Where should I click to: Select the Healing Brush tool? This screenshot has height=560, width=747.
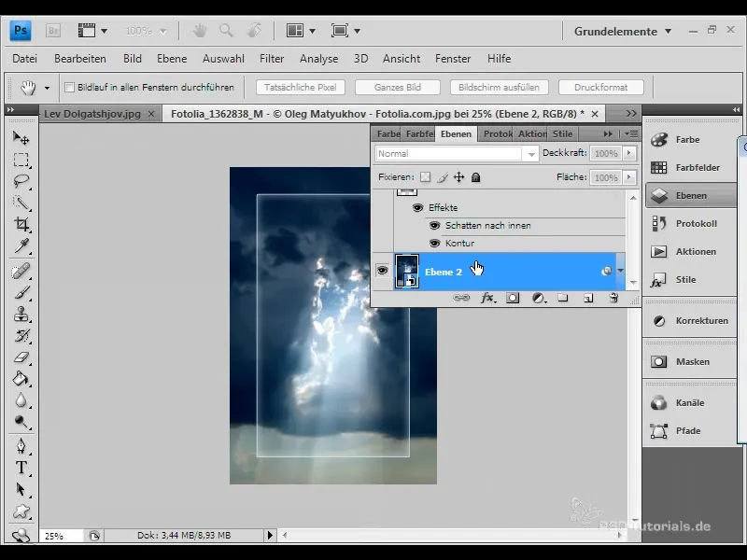[x=21, y=271]
